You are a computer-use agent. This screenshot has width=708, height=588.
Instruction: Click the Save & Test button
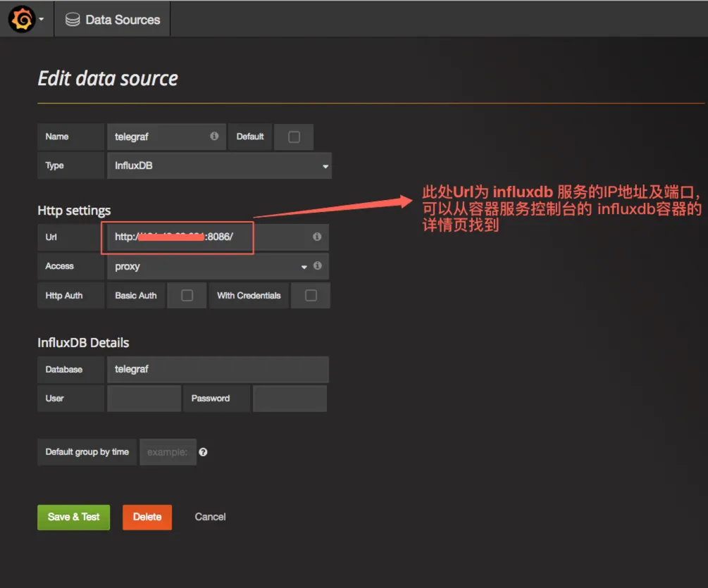[73, 517]
